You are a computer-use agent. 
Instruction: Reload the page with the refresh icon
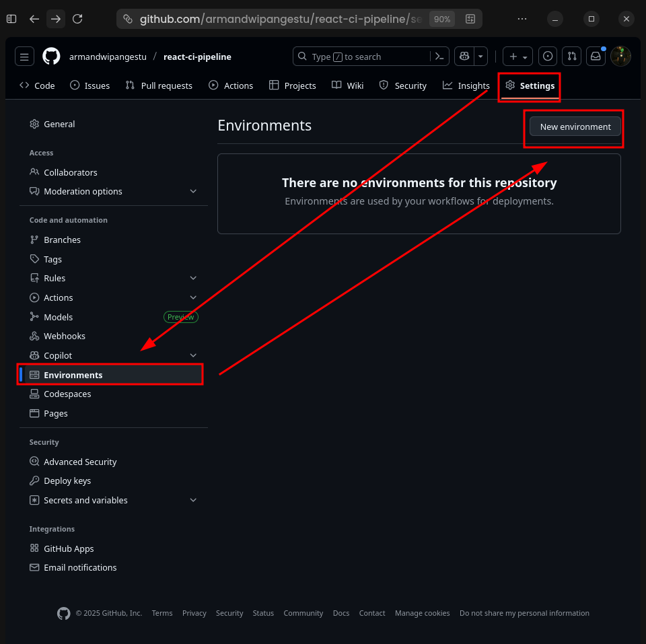tap(77, 19)
